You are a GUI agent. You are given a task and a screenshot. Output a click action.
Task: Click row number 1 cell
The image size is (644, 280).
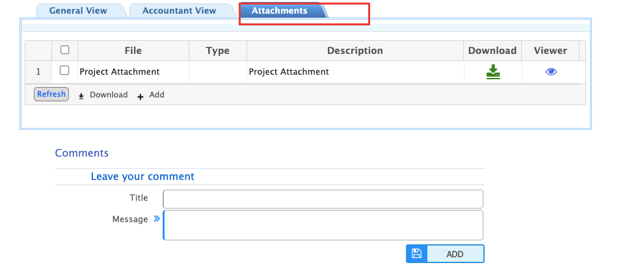click(38, 71)
